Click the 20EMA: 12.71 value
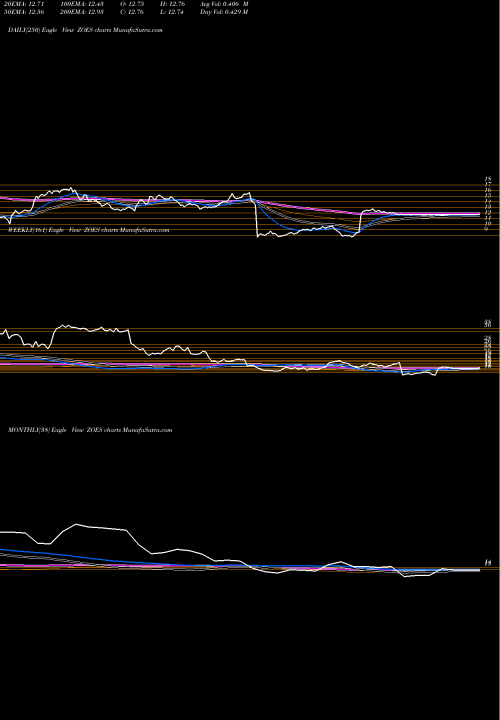The width and height of the screenshot is (500, 720). [25, 4]
